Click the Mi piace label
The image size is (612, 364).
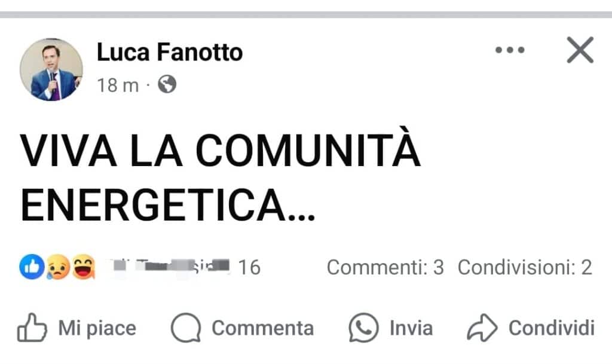97,328
